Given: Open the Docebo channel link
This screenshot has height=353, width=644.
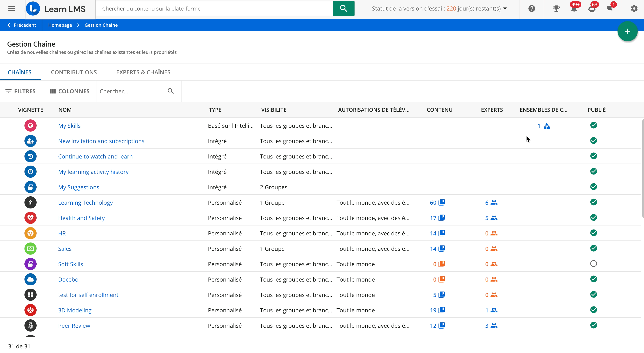Looking at the screenshot, I should pyautogui.click(x=68, y=279).
